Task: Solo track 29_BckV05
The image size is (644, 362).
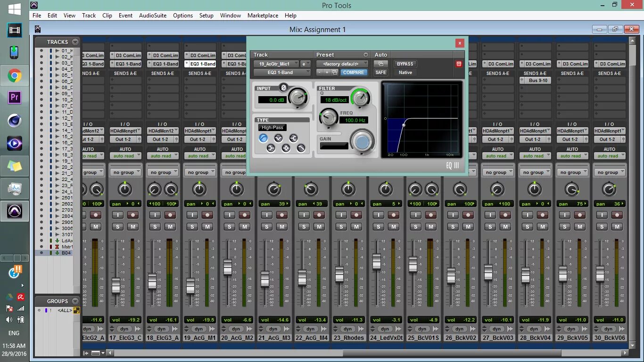Action: tap(565, 227)
